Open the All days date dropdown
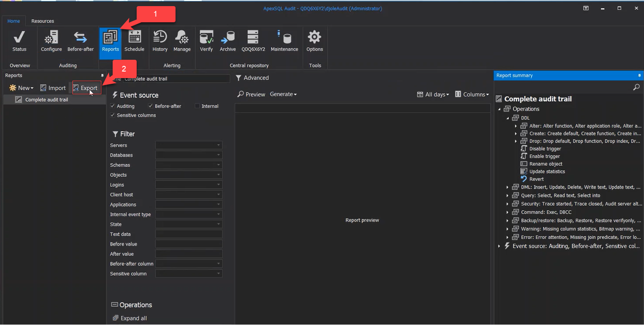644x325 pixels. pos(433,94)
